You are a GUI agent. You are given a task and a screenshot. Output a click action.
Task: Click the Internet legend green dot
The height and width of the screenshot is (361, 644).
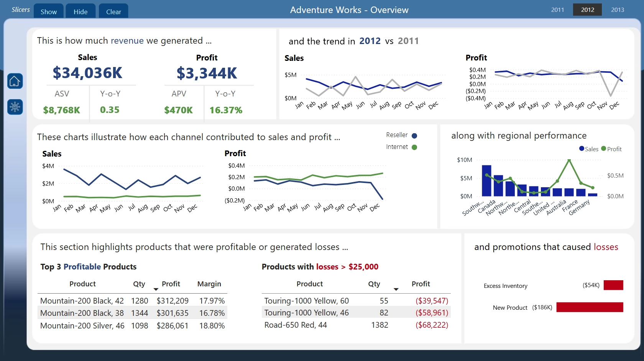pos(414,147)
